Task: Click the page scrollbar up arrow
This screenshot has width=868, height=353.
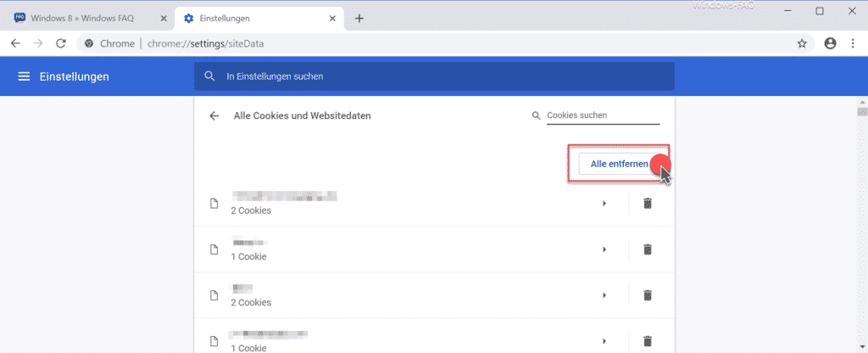Action: (862, 102)
